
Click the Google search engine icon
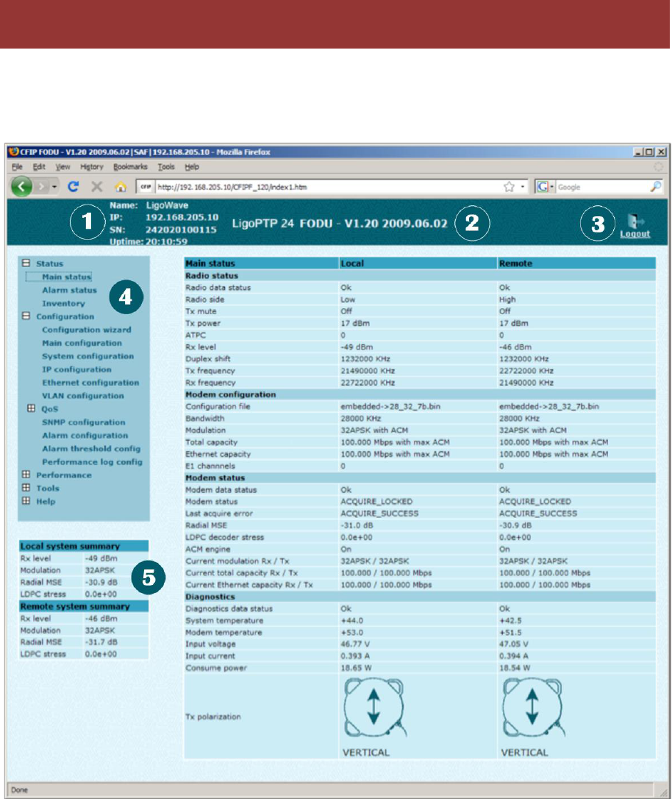tap(543, 187)
